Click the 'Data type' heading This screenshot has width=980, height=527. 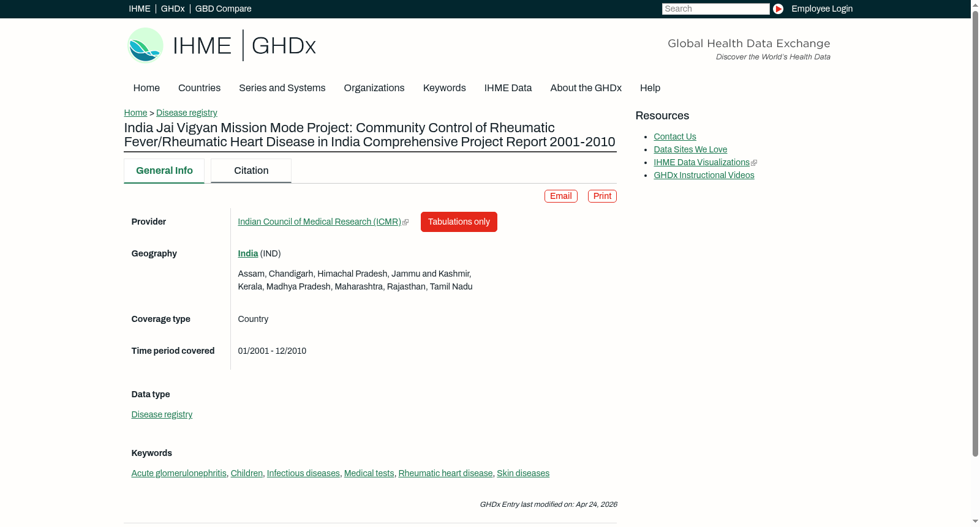[151, 394]
